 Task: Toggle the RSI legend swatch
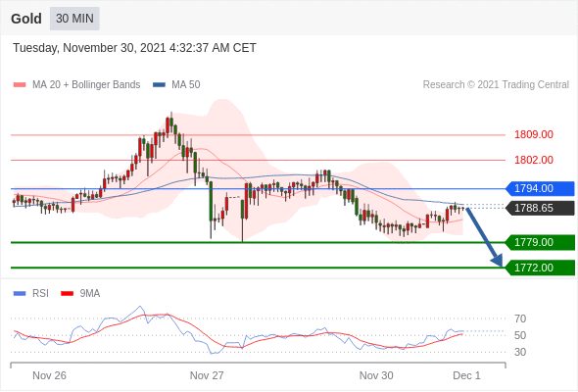(20, 294)
